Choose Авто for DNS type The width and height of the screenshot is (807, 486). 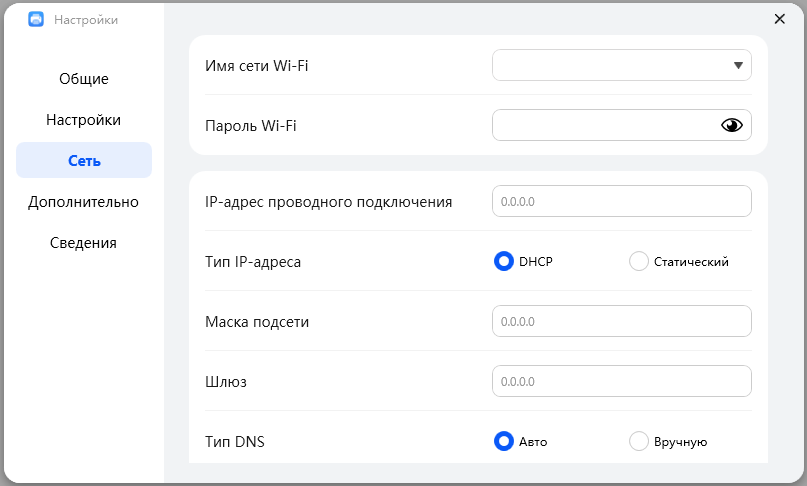(504, 441)
